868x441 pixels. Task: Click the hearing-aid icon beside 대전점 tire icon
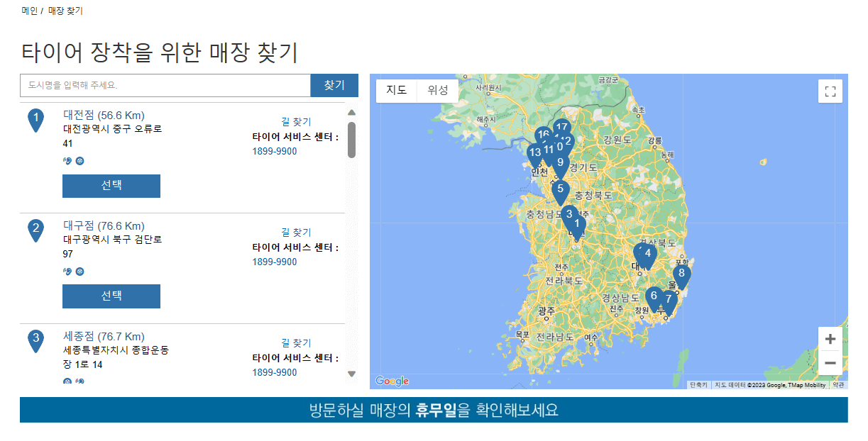pos(67,161)
